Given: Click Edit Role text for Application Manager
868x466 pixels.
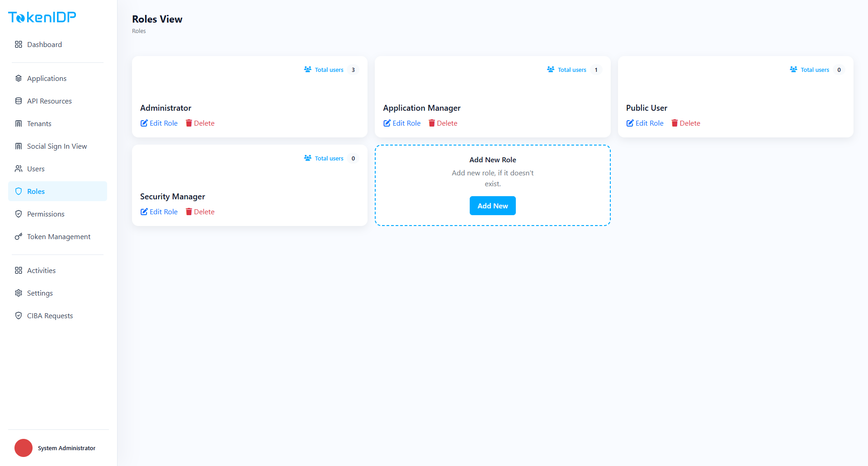Looking at the screenshot, I should point(406,123).
